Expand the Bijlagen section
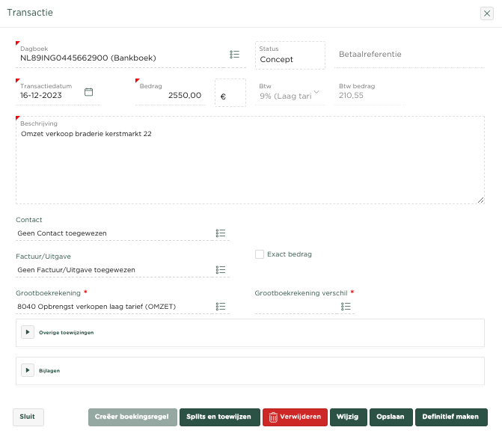 pos(28,370)
